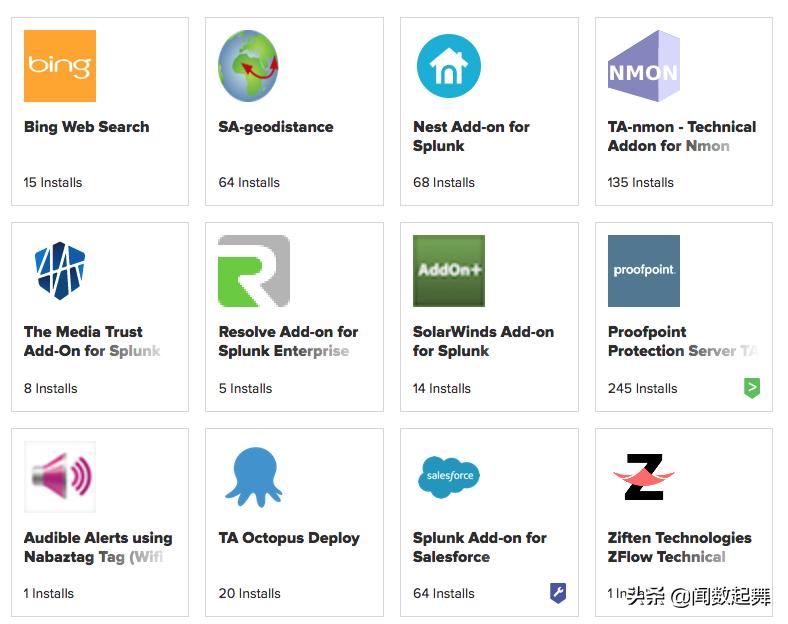788x624 pixels.
Task: Open Nest Add-on for Splunk title
Action: pyautogui.click(x=471, y=136)
